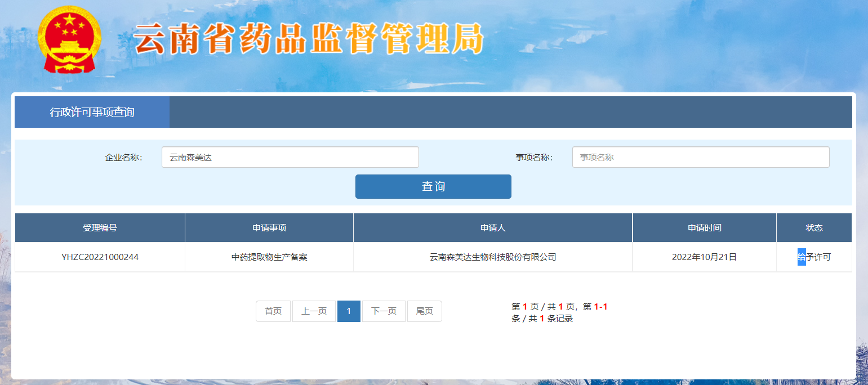Focus the 企业名称 input field
Image resolution: width=868 pixels, height=385 pixels.
pyautogui.click(x=290, y=157)
